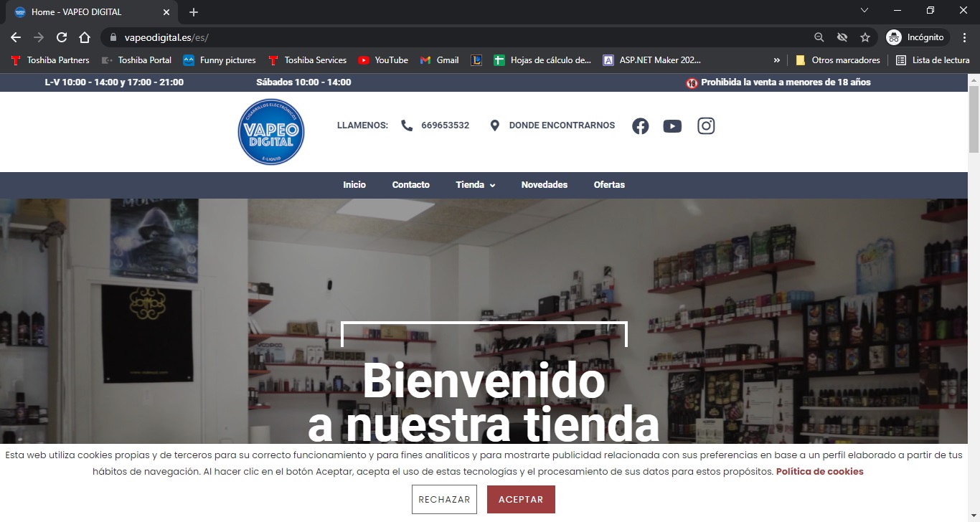Open the tab search dropdown arrow
Image resolution: width=980 pixels, height=522 pixels.
point(864,11)
